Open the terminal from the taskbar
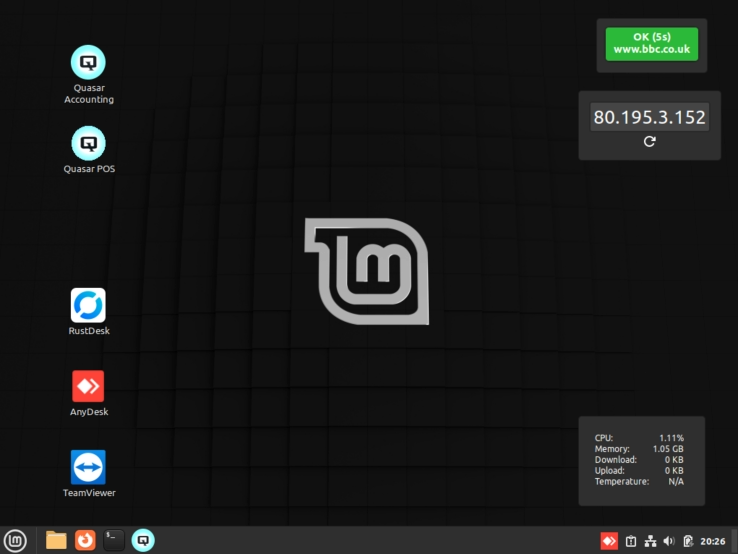This screenshot has height=554, width=738. tap(114, 540)
